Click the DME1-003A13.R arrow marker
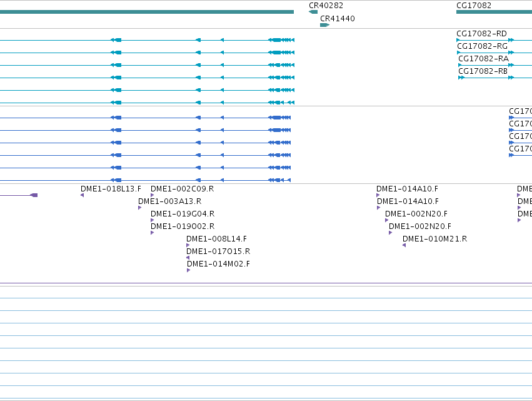The width and height of the screenshot is (532, 401). pyautogui.click(x=140, y=208)
